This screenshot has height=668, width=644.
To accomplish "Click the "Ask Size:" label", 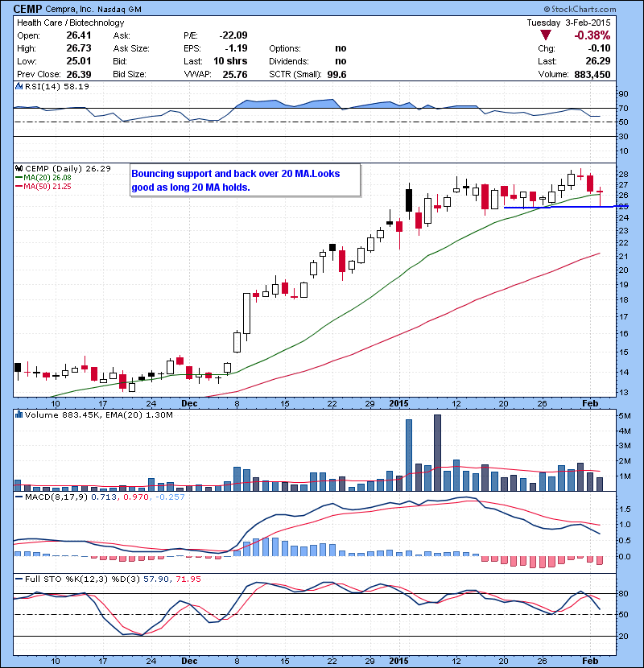I will 131,48.
